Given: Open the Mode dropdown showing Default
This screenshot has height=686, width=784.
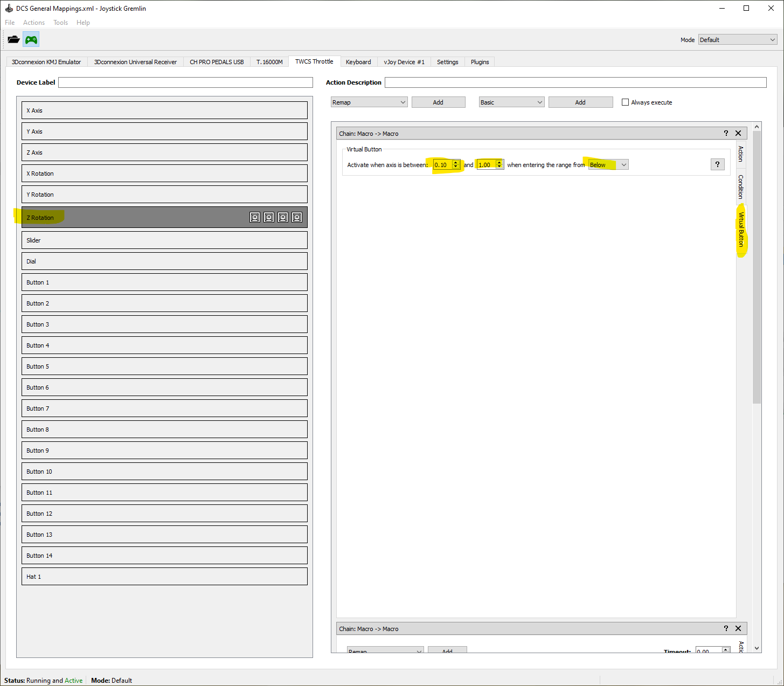Looking at the screenshot, I should pos(738,39).
